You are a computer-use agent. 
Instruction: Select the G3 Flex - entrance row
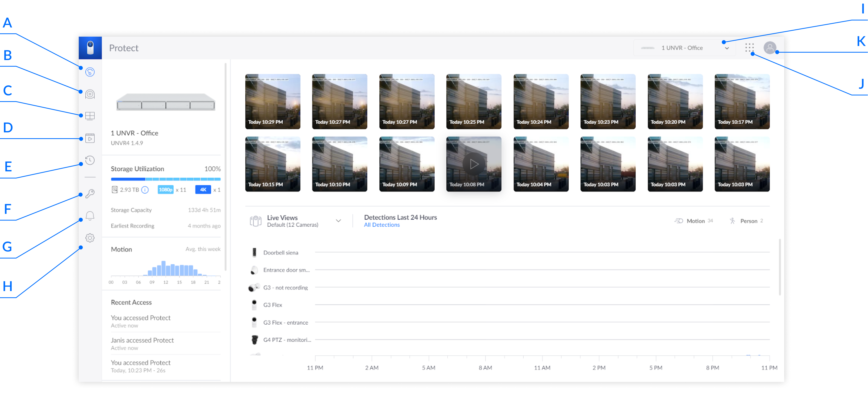point(509,322)
